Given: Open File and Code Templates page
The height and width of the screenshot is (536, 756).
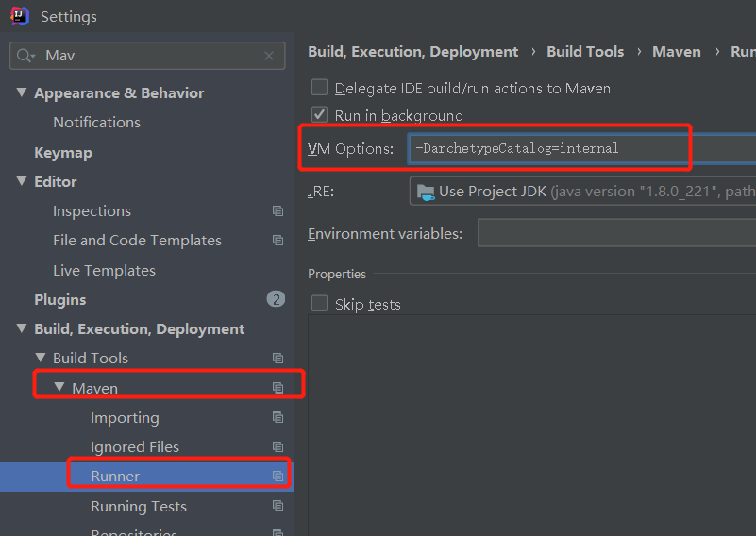Looking at the screenshot, I should click(x=137, y=241).
